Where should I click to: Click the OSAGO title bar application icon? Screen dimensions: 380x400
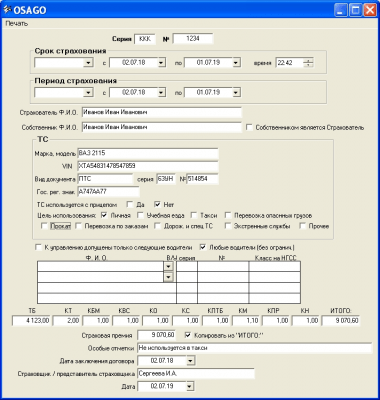7,10
